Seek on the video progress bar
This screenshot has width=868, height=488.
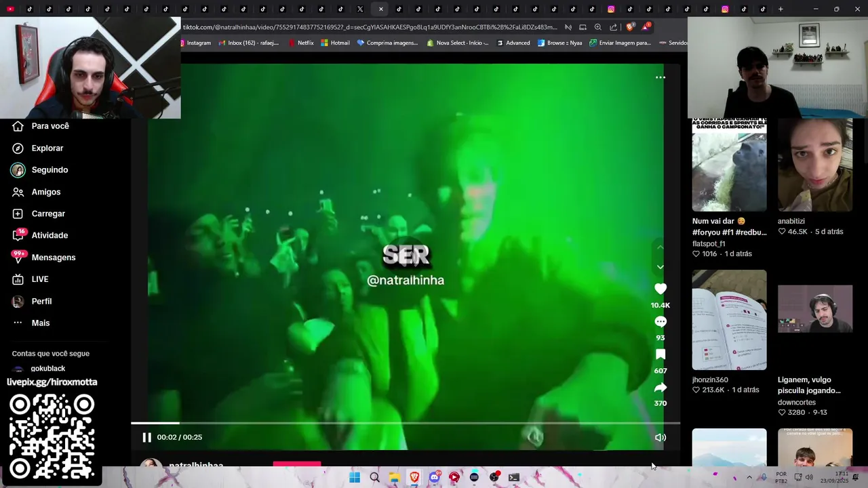406,423
